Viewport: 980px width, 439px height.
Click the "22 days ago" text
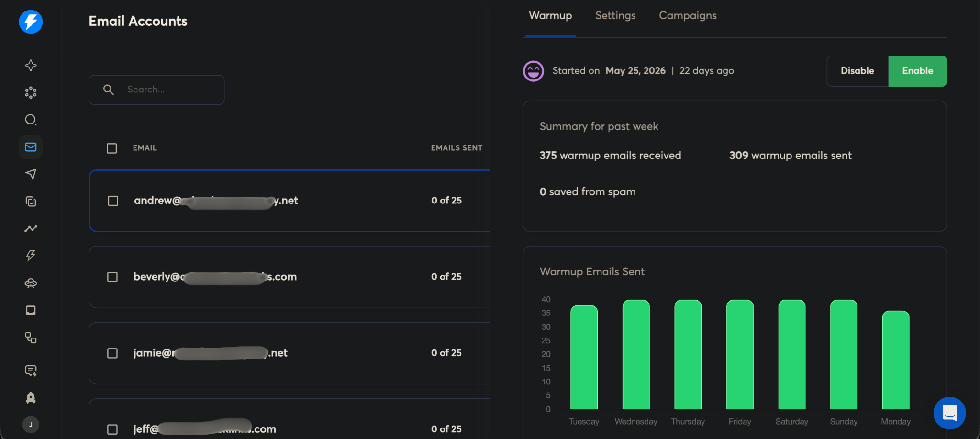coord(706,70)
